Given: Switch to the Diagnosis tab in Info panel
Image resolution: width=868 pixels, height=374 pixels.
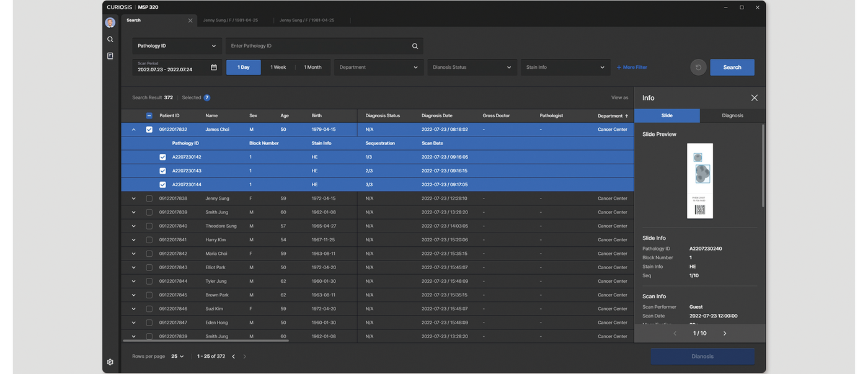Looking at the screenshot, I should [732, 115].
